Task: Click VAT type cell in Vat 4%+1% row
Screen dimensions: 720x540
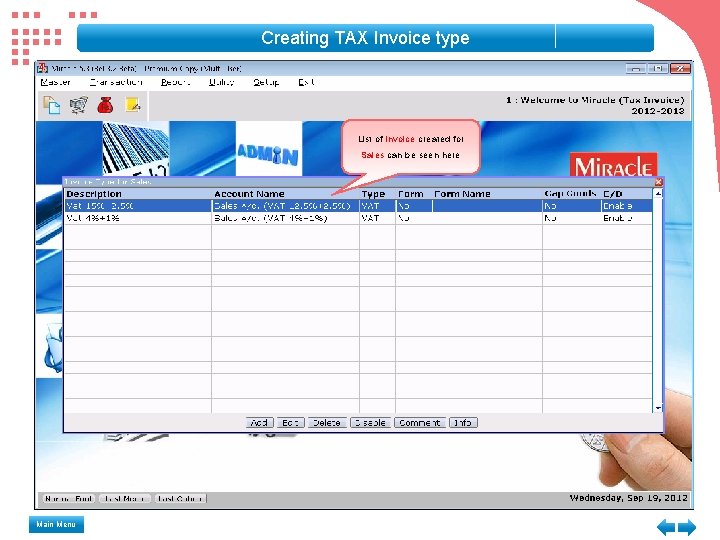Action: click(x=377, y=218)
